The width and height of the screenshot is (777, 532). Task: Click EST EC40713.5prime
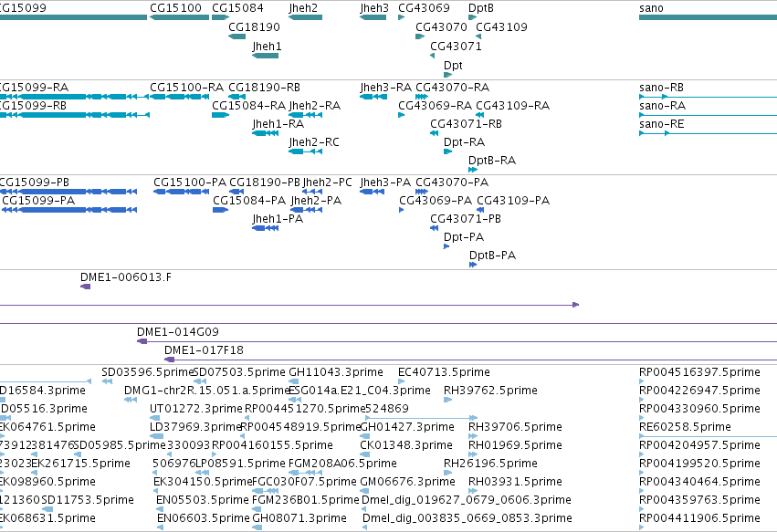[x=402, y=381]
